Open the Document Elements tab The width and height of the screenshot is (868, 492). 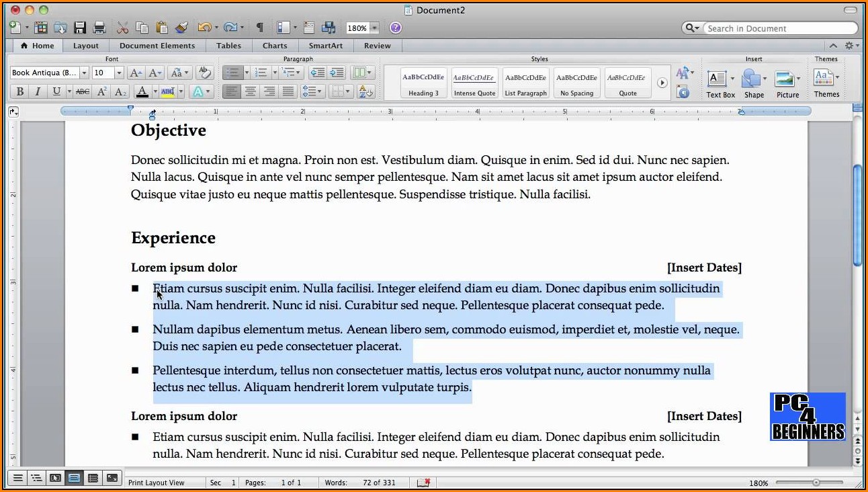point(157,46)
